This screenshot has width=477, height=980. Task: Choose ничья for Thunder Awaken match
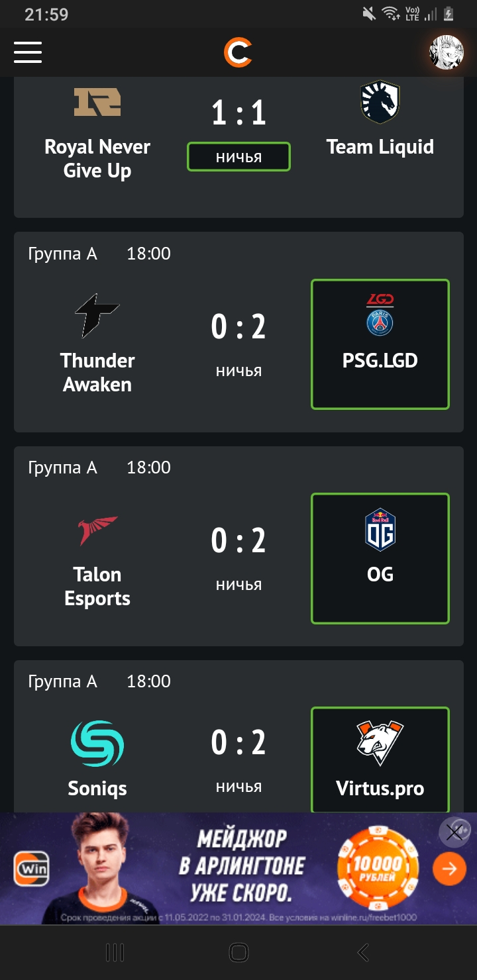[x=238, y=371]
